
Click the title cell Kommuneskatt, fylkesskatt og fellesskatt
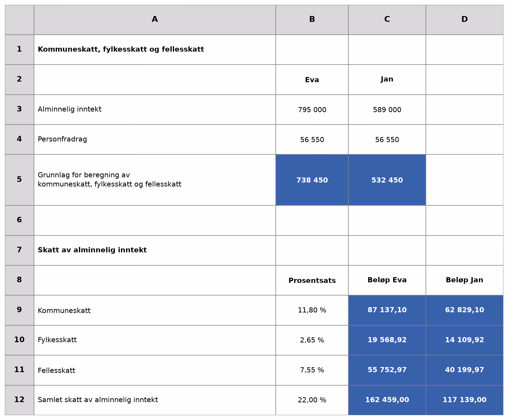[155, 50]
